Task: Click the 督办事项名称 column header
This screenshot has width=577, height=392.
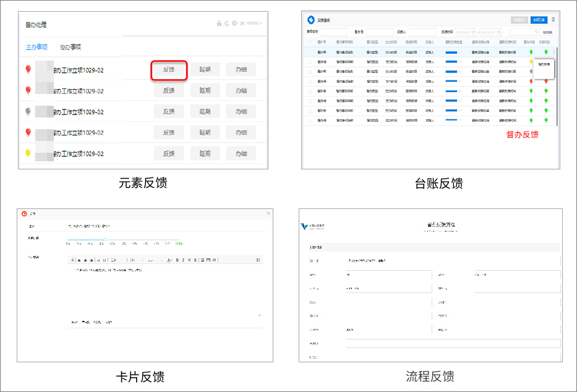Action: [x=344, y=42]
